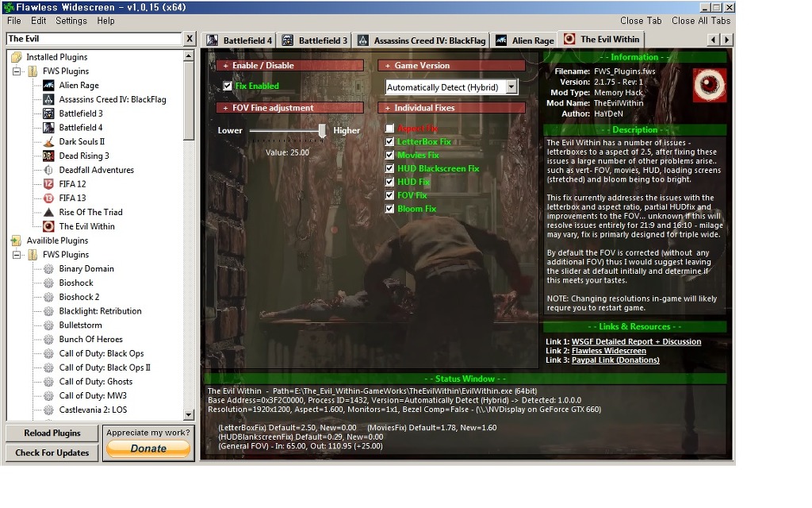
Task: Click the Rise Of The Triad icon
Action: (48, 213)
